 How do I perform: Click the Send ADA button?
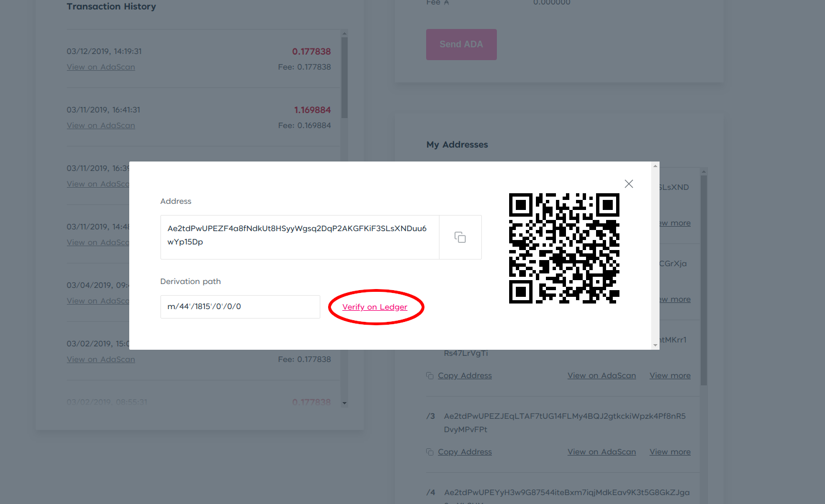pyautogui.click(x=461, y=45)
